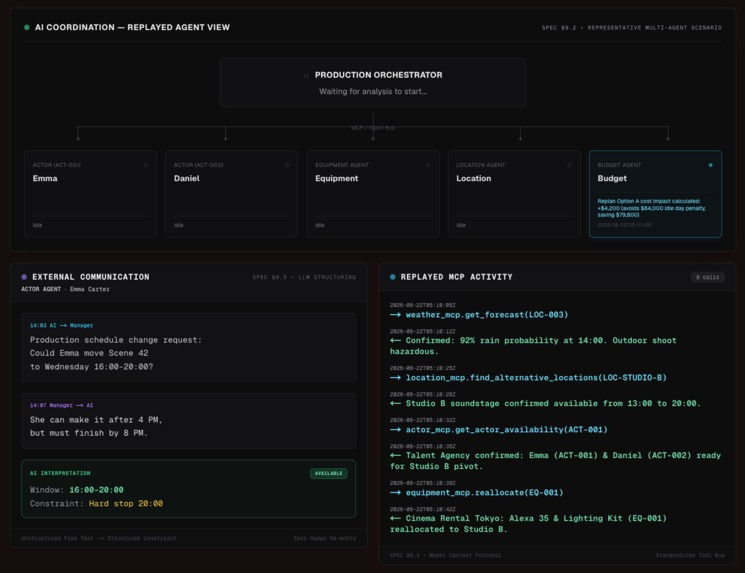
Task: Click 'idle' status in Daniel's card
Action: (178, 225)
